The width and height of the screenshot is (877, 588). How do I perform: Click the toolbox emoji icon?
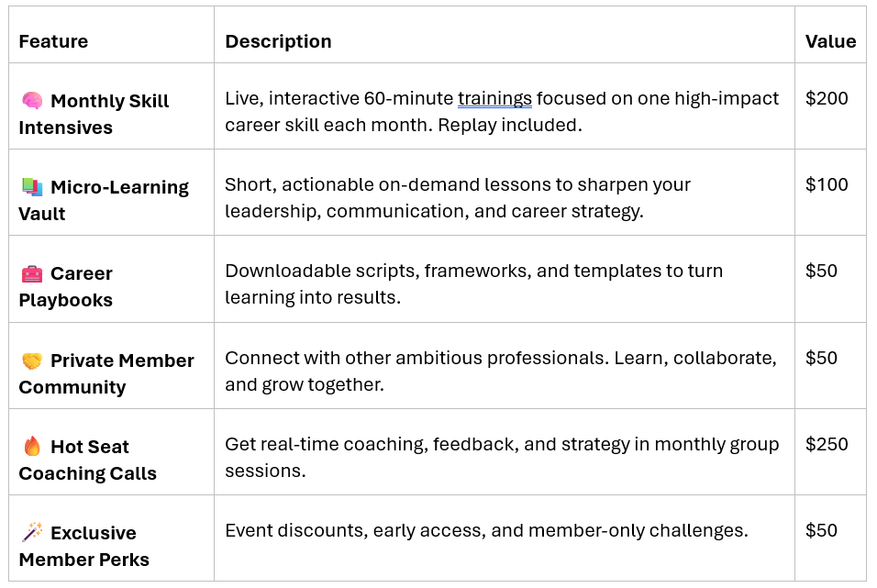[x=32, y=273]
